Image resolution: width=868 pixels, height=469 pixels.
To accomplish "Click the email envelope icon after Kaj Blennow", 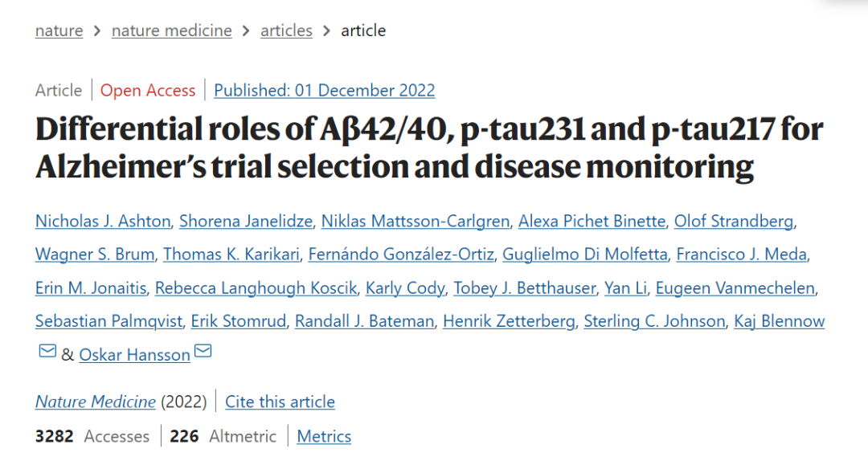I will coord(47,351).
